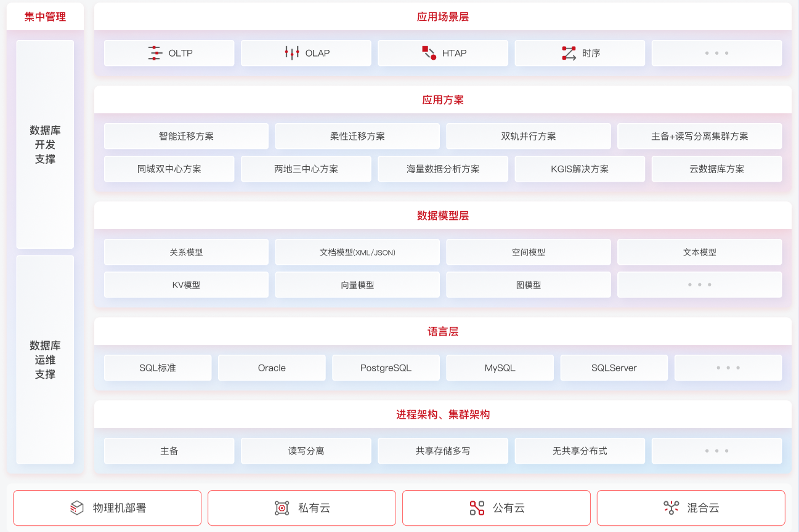This screenshot has height=532, width=799.
Task: Click the HTAP icon
Action: tap(429, 53)
